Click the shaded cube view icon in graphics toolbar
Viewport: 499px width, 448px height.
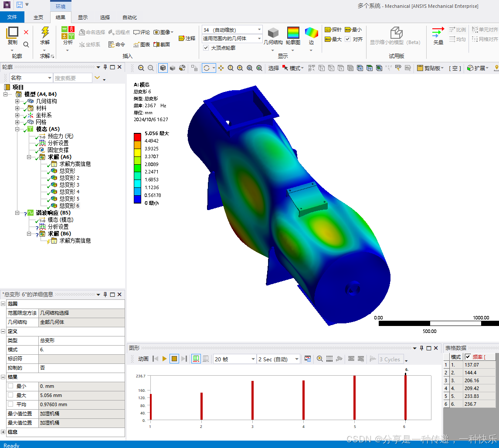tap(163, 68)
